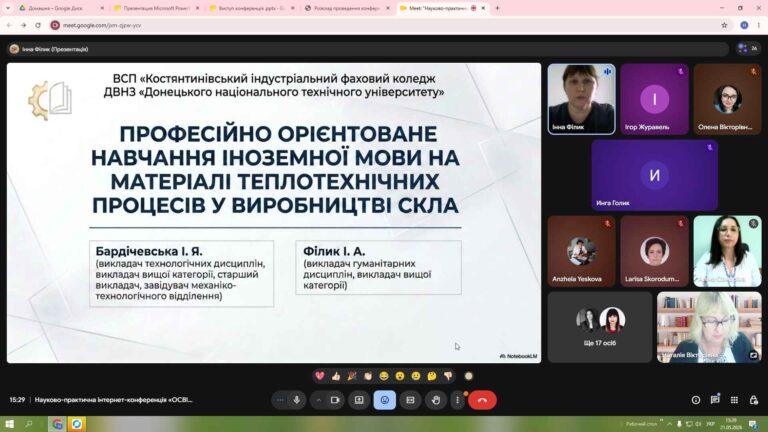This screenshot has height=432, width=768.
Task: Open the second pinned taskbar app
Action: [x=76, y=424]
